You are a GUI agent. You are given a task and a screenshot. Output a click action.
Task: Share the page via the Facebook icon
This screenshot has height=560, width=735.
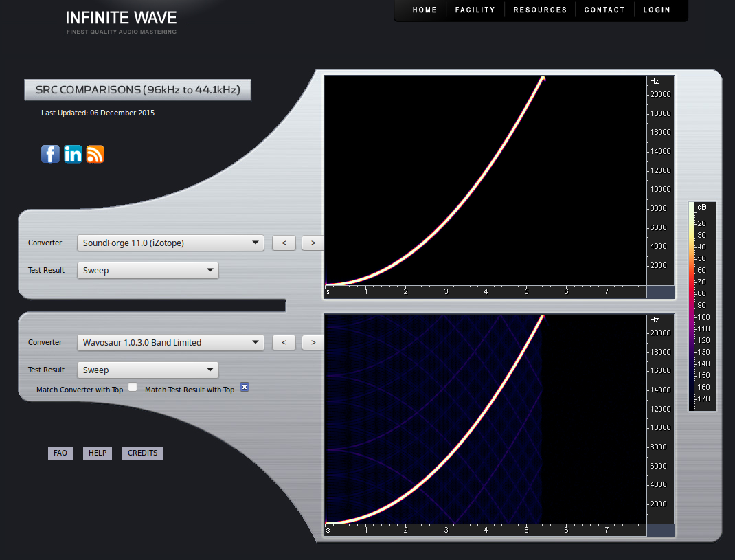tap(50, 154)
